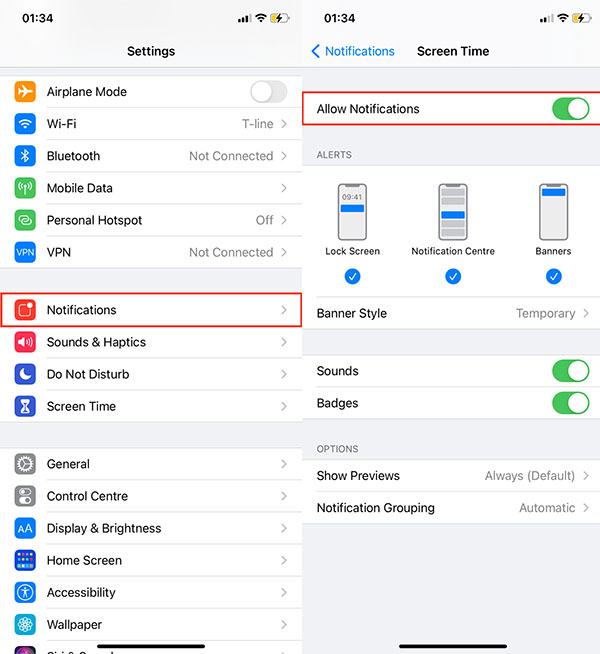
Task: Open the Screen Time hourglass icon
Action: 25,406
